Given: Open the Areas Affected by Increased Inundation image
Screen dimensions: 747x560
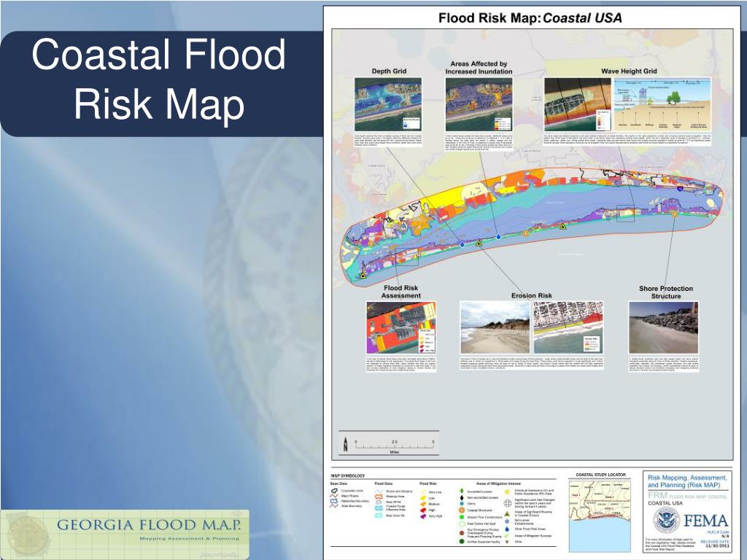Looking at the screenshot, I should [x=479, y=105].
